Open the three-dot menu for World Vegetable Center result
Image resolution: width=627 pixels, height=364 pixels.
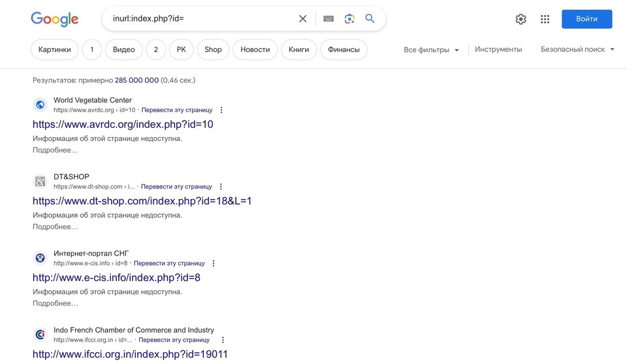221,110
